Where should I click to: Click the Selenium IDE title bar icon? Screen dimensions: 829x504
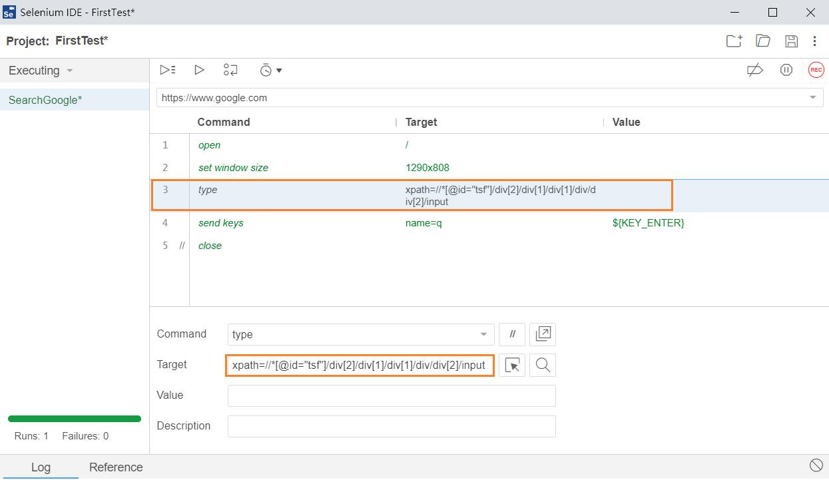tap(9, 13)
